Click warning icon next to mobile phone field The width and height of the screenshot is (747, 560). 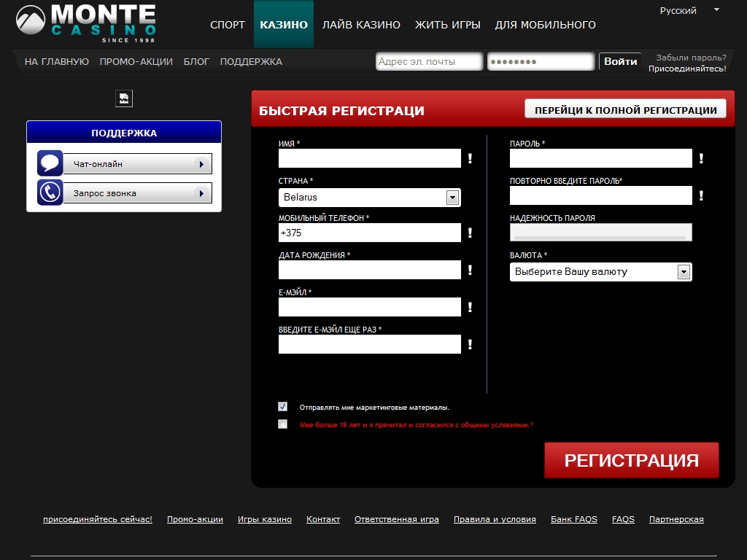(470, 233)
